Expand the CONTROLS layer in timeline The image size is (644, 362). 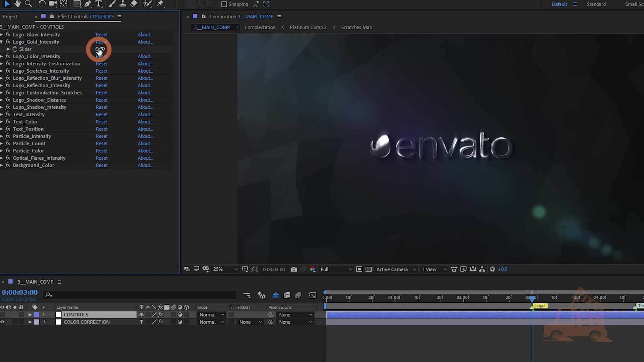pos(30,314)
